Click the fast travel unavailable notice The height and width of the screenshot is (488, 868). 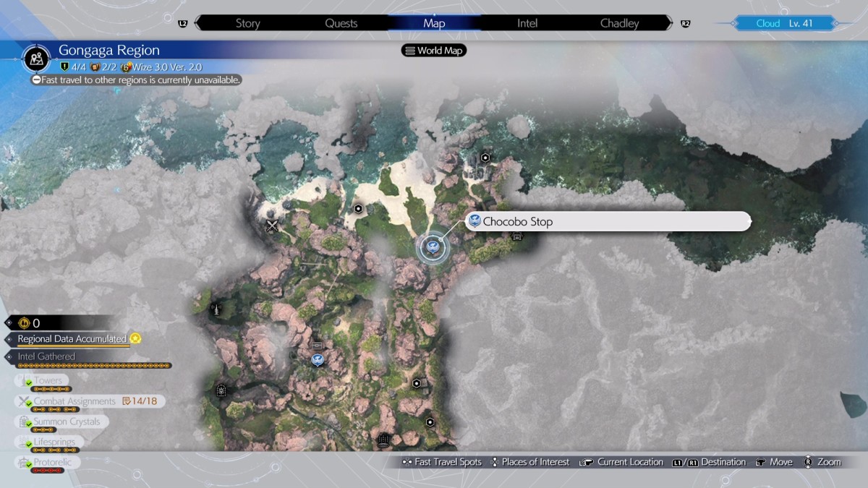(x=136, y=80)
